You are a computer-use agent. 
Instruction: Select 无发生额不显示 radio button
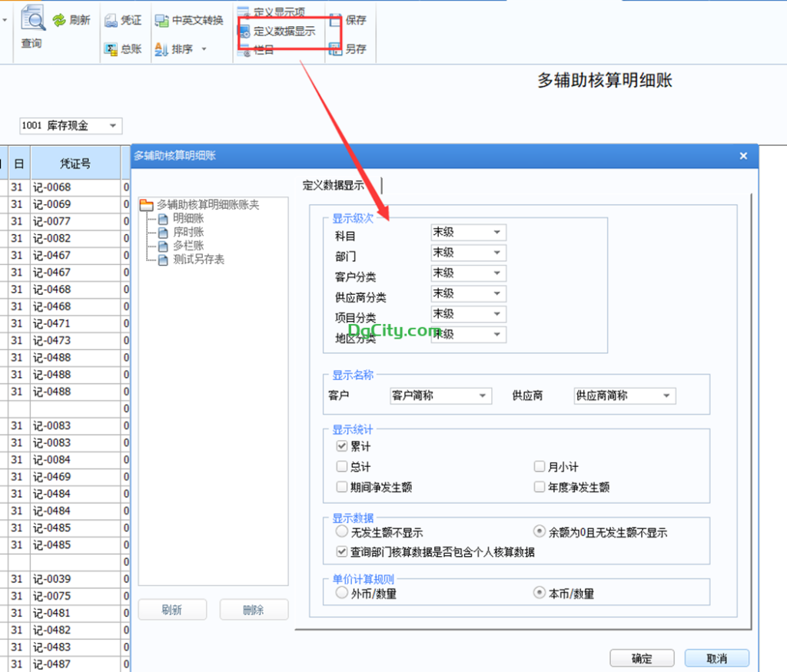coord(342,531)
